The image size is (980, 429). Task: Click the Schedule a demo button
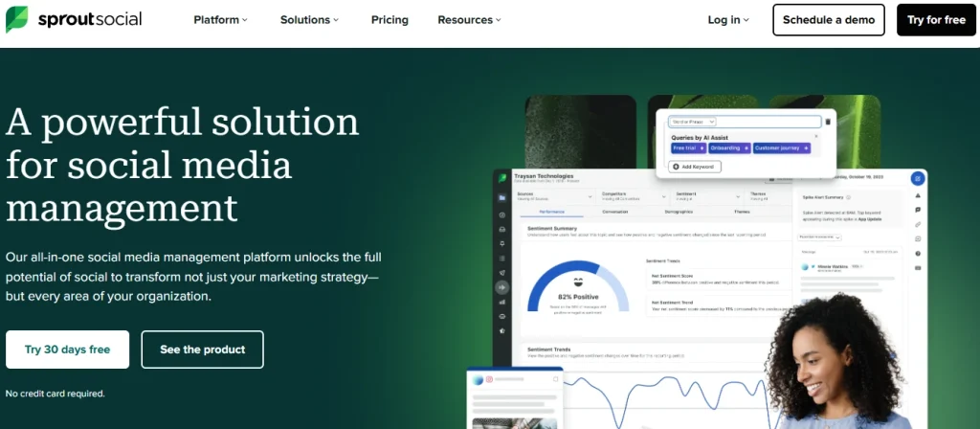click(x=829, y=19)
